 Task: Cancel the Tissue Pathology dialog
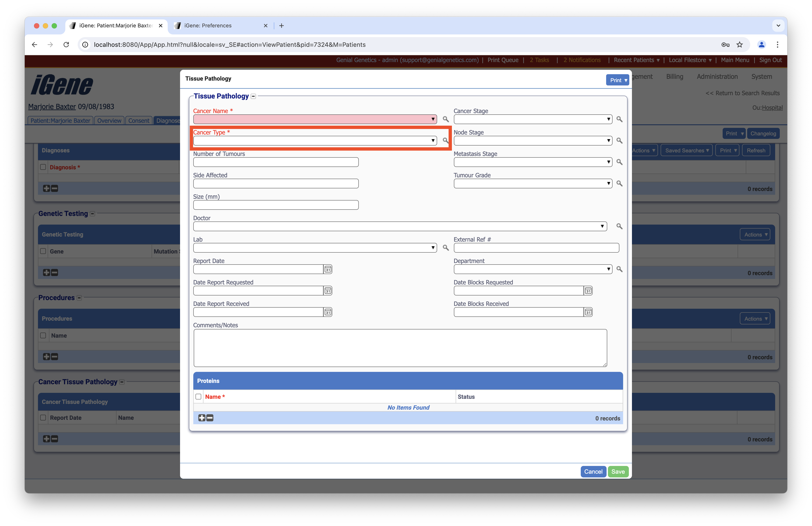coord(593,471)
